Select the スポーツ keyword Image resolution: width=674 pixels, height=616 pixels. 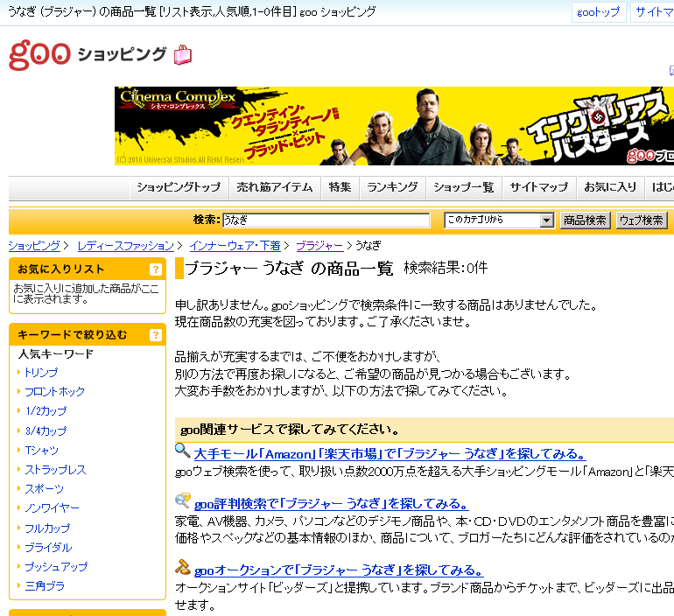[45, 489]
